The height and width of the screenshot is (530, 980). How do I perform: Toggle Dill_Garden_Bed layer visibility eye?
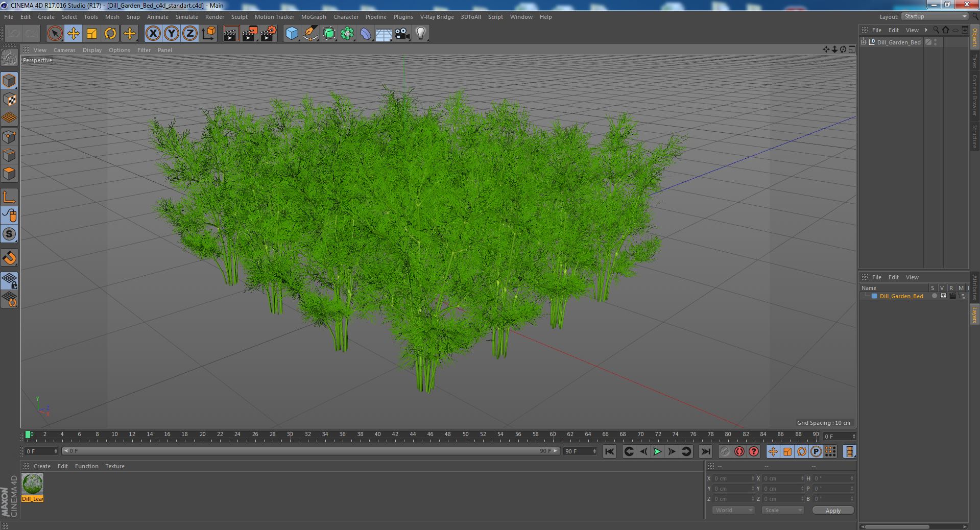tap(943, 296)
